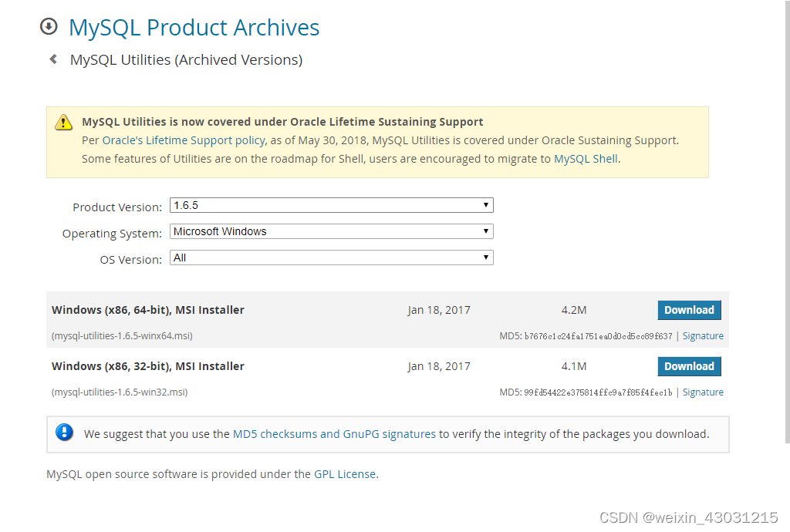
Task: Open the Product Version dropdown
Action: (x=332, y=205)
